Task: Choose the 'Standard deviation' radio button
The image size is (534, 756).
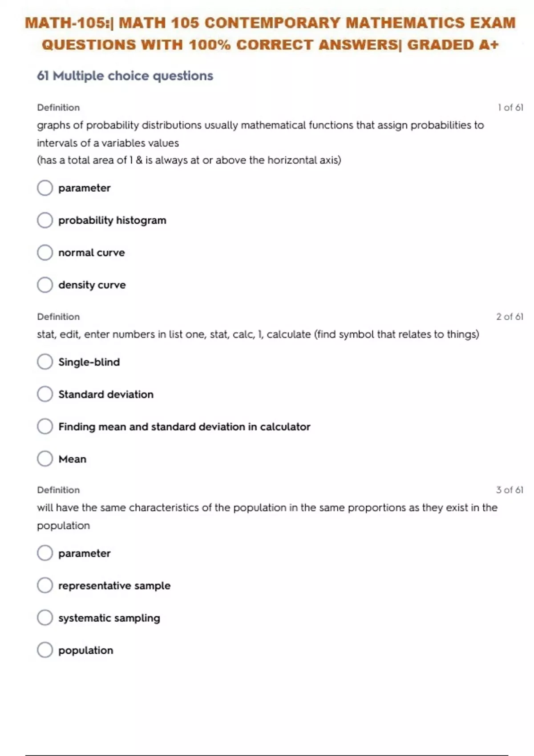Action: 45,394
